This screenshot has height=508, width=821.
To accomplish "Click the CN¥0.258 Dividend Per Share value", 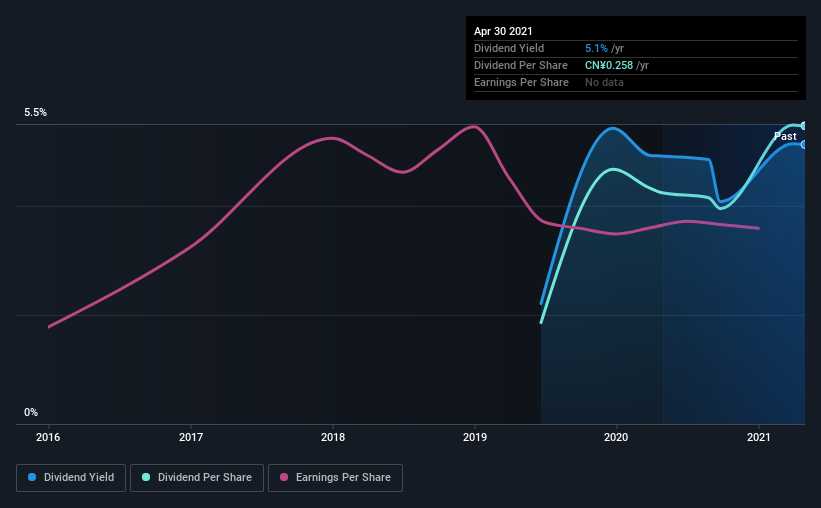I will (x=609, y=65).
